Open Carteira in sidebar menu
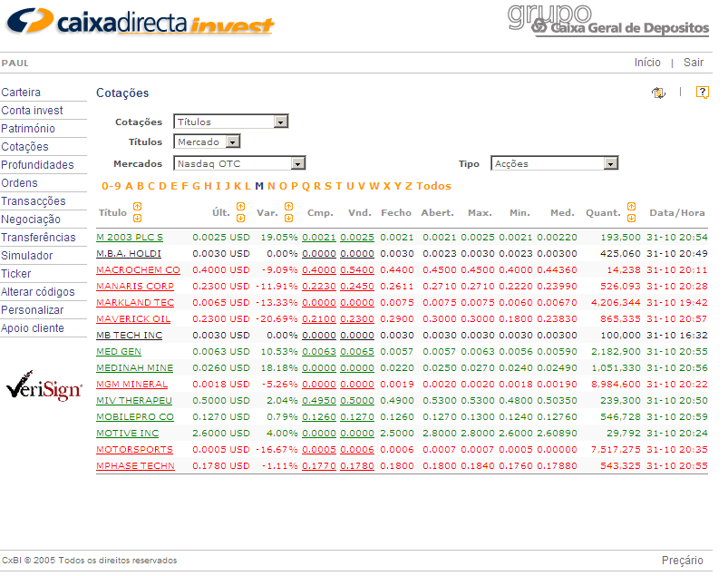728x576 pixels. pyautogui.click(x=21, y=93)
